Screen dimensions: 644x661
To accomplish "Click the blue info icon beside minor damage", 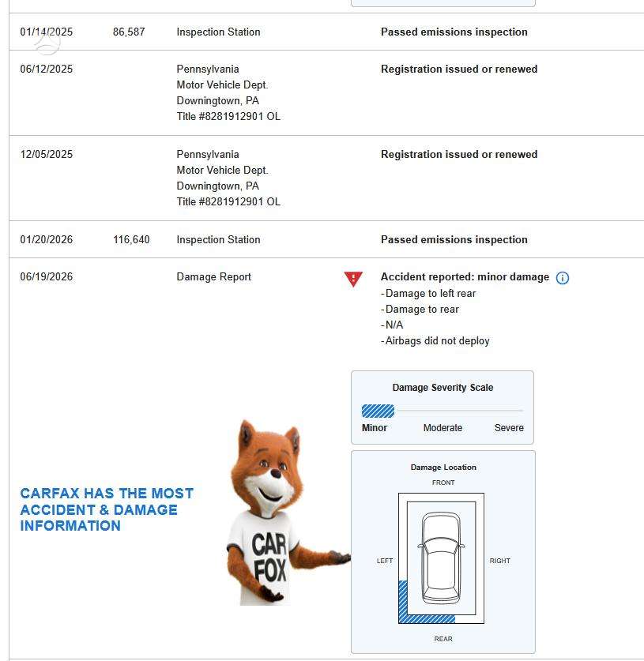I will coord(562,278).
